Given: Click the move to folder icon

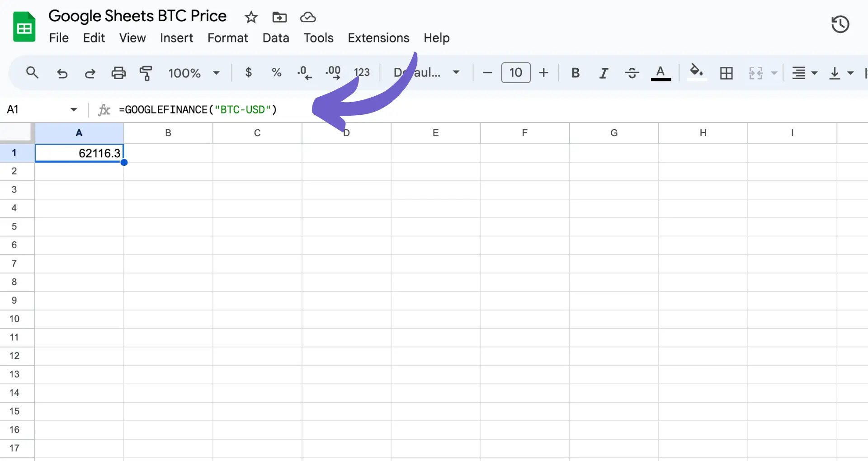Looking at the screenshot, I should (279, 17).
